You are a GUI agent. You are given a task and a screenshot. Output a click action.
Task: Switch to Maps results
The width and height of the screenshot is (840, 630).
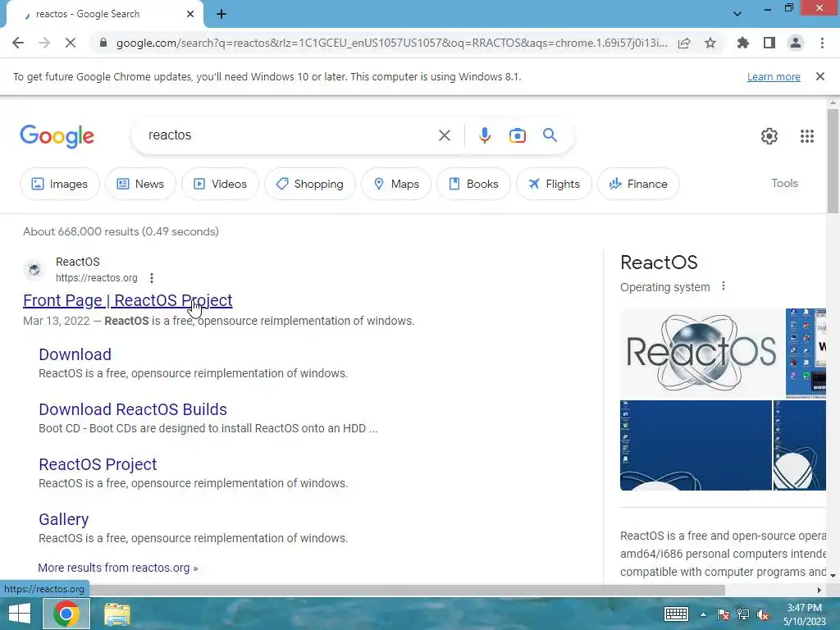click(396, 184)
